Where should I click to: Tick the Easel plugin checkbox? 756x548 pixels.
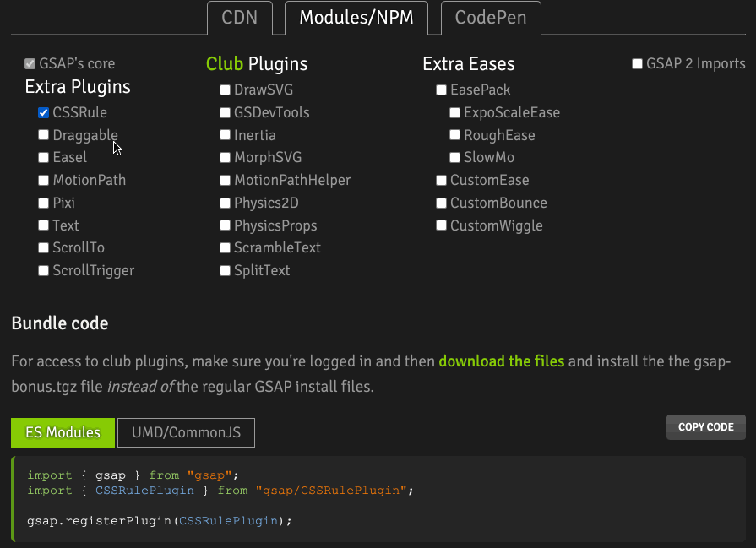(x=43, y=158)
